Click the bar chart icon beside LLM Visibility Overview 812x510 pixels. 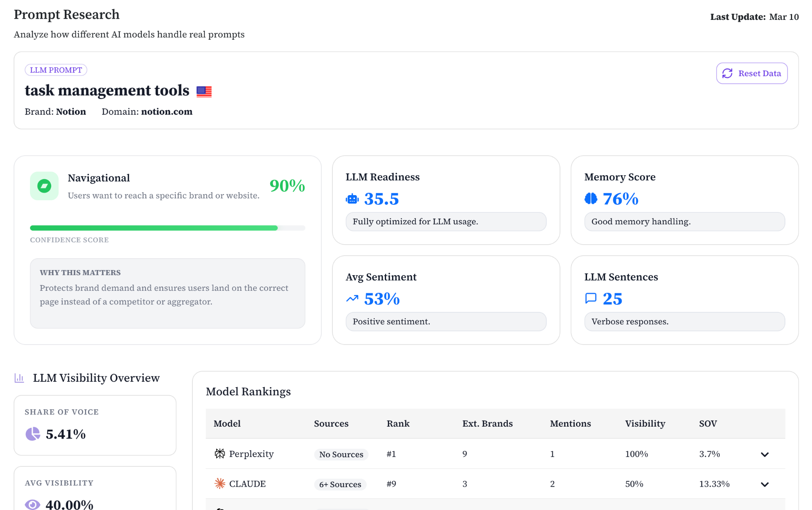click(x=19, y=378)
